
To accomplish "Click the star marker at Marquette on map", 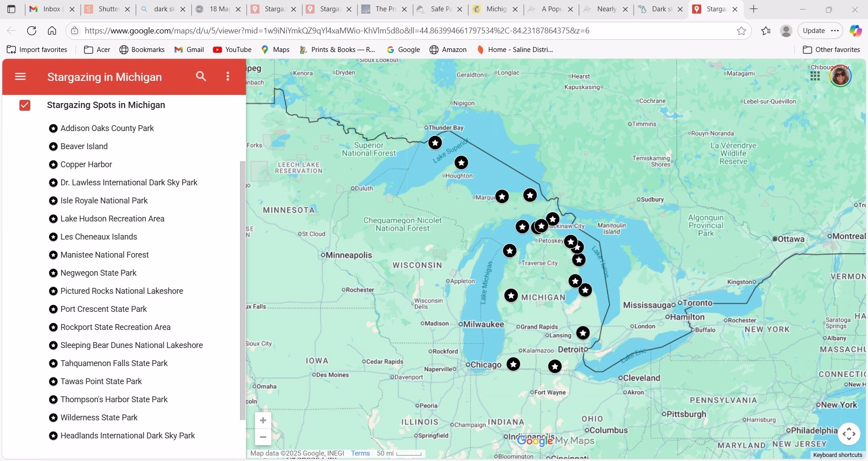I will [502, 197].
